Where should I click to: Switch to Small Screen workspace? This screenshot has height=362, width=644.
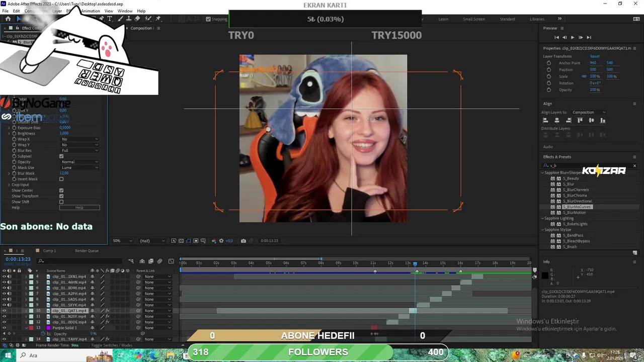point(474,19)
